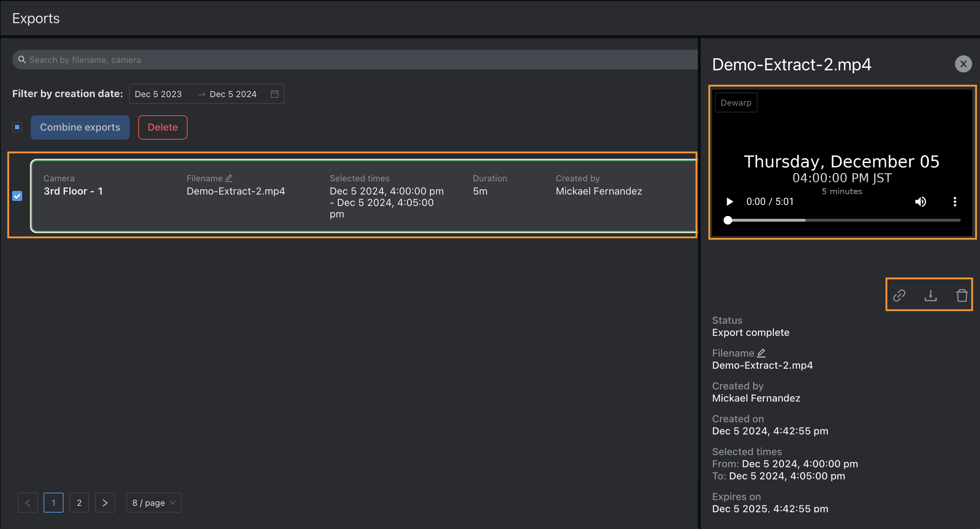Mute the video volume
Viewport: 980px width, 529px height.
(x=920, y=202)
